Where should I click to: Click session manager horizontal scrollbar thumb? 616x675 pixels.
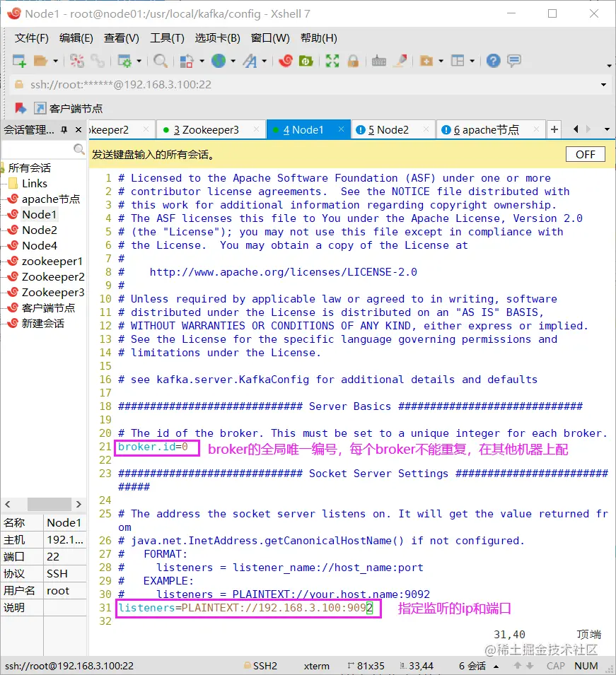49,504
